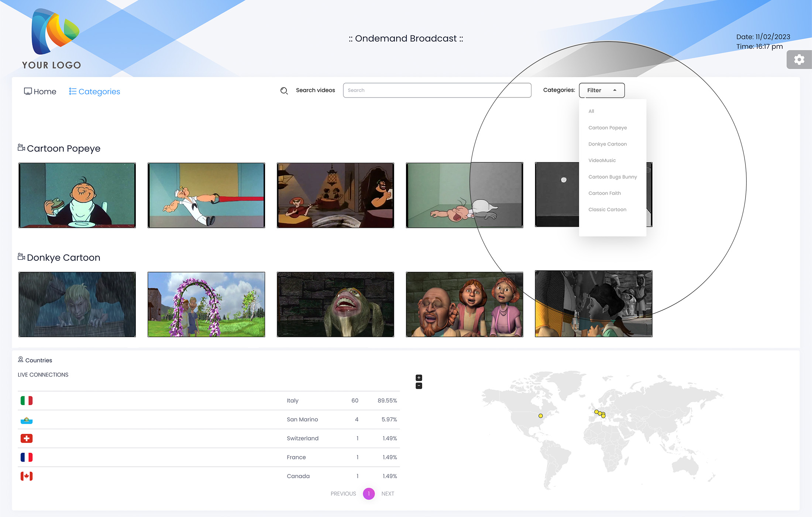
Task: Click the map zoom-out minus icon
Action: pyautogui.click(x=419, y=386)
